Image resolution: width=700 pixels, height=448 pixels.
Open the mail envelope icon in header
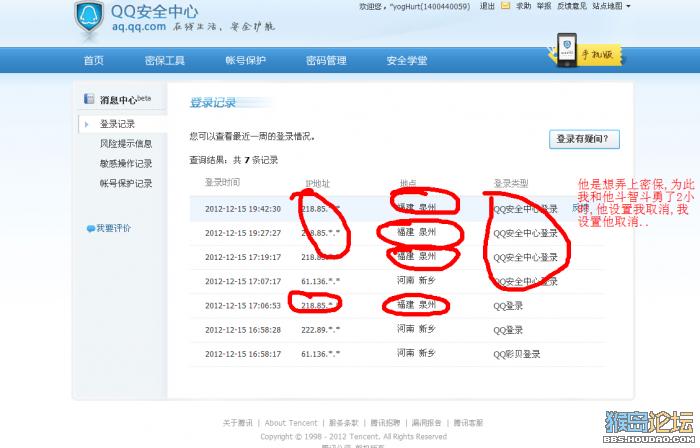coord(505,6)
